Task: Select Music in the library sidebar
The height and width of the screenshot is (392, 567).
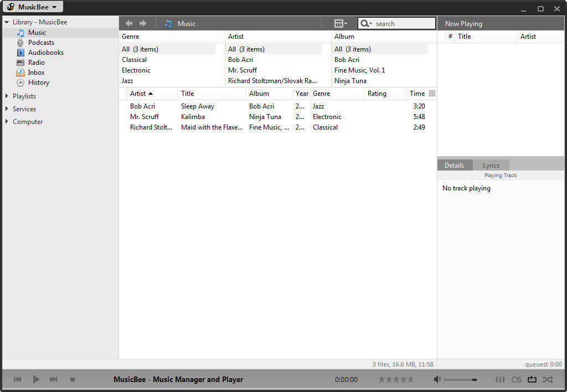Action: click(37, 33)
